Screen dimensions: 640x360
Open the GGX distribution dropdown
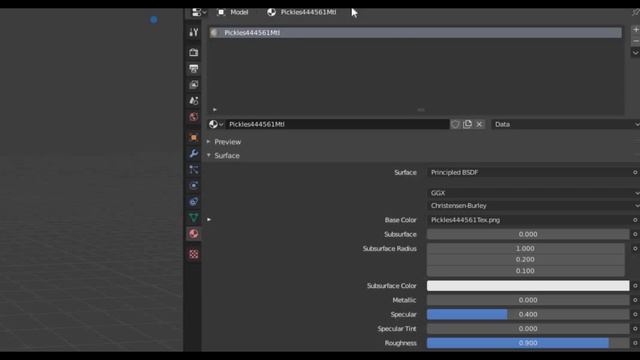(533, 193)
